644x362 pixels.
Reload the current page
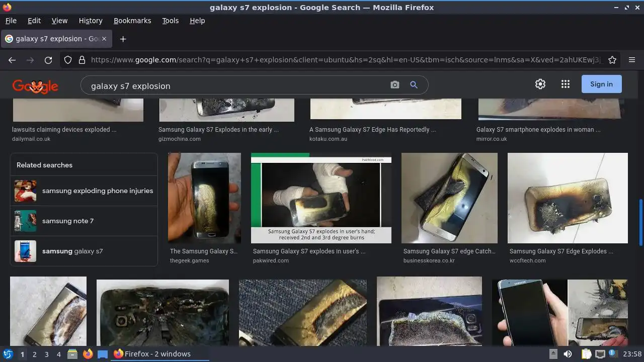(x=48, y=60)
